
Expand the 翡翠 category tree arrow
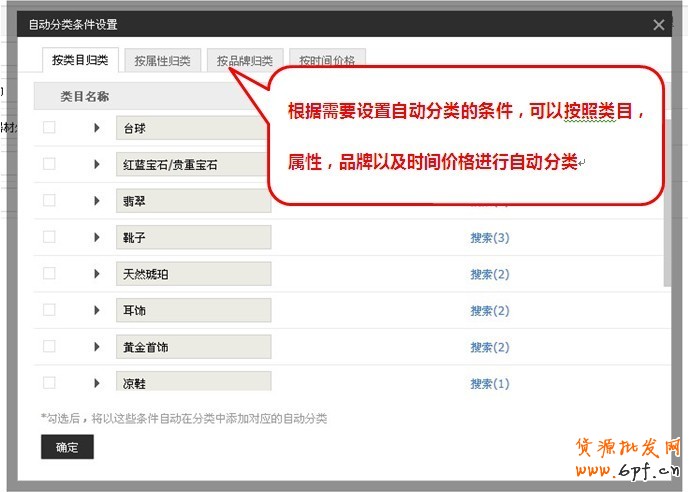pos(97,201)
